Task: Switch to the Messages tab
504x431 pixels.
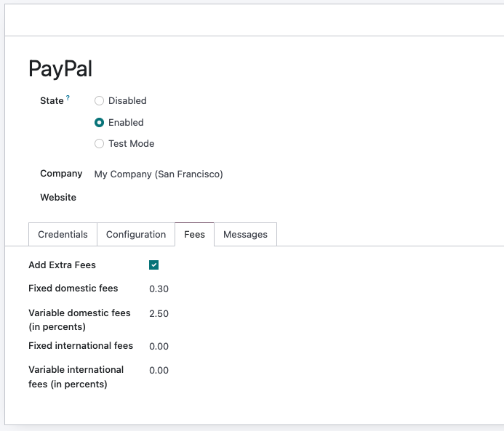Action: (x=245, y=235)
